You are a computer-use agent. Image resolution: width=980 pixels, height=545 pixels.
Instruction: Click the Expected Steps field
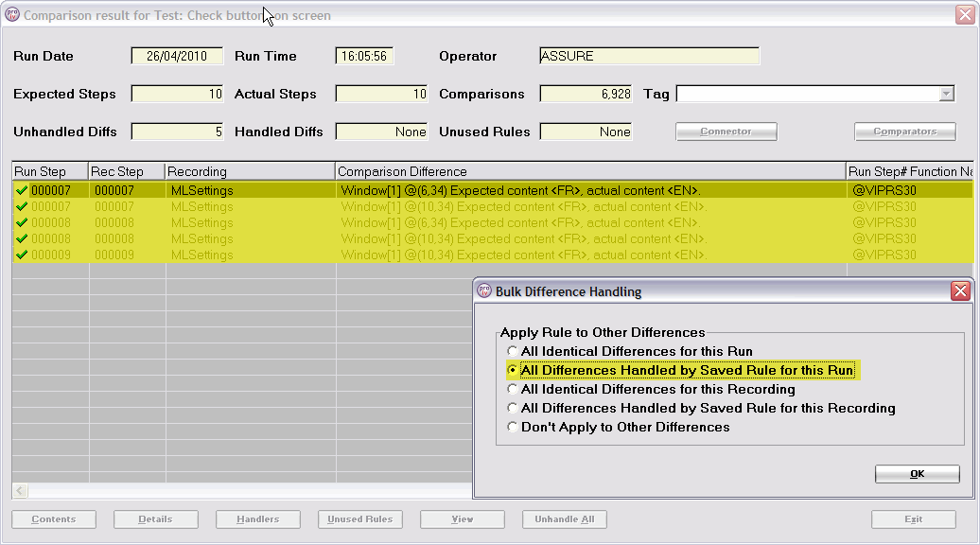(x=177, y=94)
